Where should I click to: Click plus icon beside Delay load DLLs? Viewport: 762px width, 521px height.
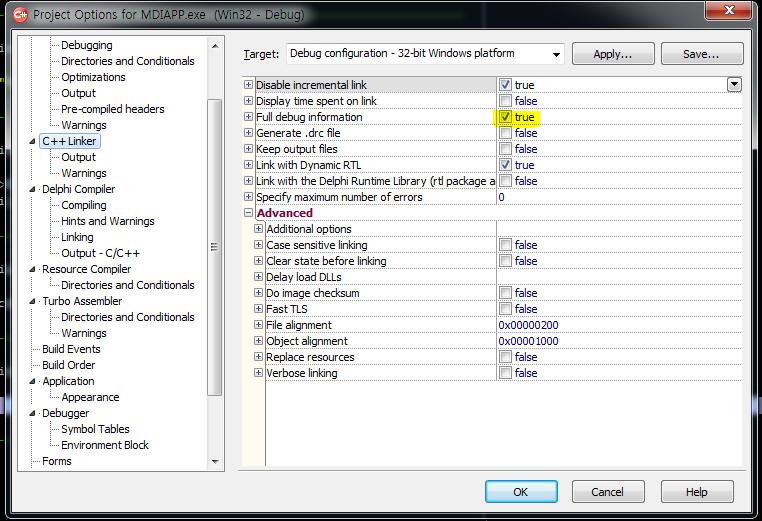point(259,277)
